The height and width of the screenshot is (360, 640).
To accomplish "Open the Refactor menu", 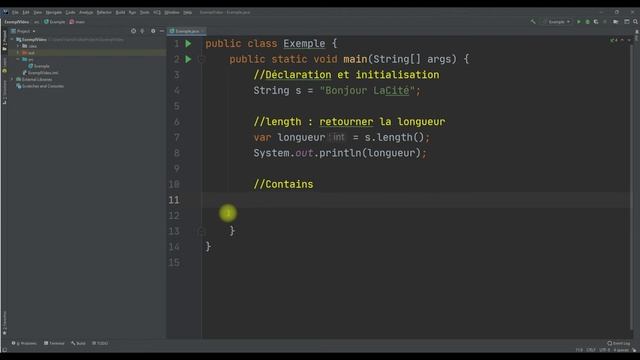I will coord(104,12).
